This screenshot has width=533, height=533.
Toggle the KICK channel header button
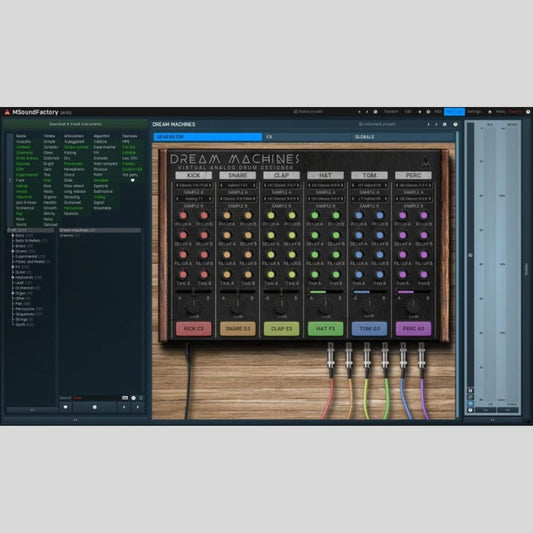point(193,175)
